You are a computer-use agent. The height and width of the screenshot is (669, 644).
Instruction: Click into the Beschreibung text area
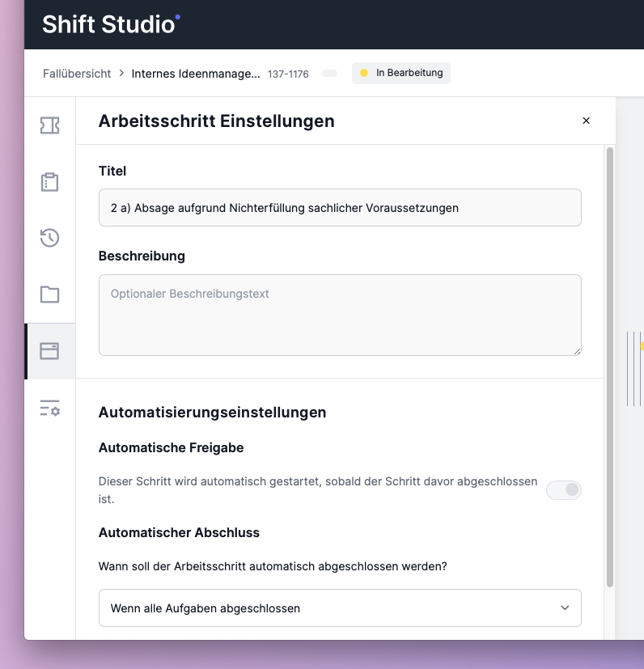(x=340, y=315)
